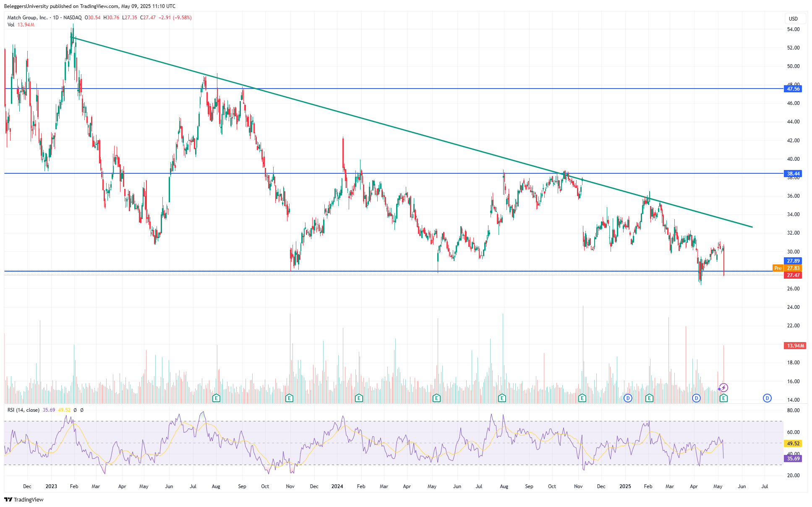This screenshot has height=507, width=812.
Task: Click the November 2023 earnings E marker
Action: point(289,398)
